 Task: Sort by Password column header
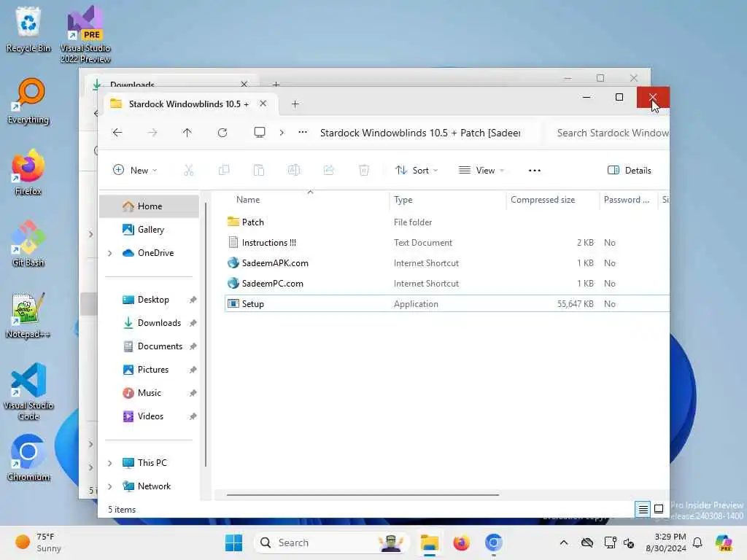click(x=628, y=200)
